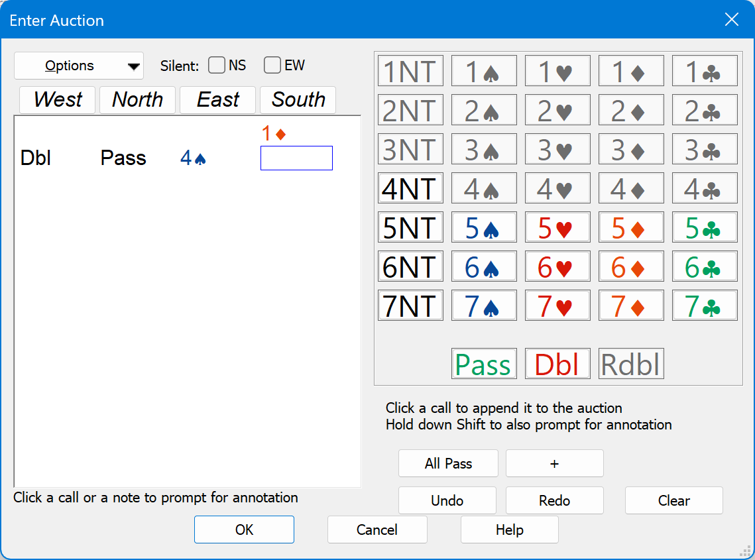The image size is (755, 560).
Task: Bid 5♠ from the call grid
Action: [484, 227]
